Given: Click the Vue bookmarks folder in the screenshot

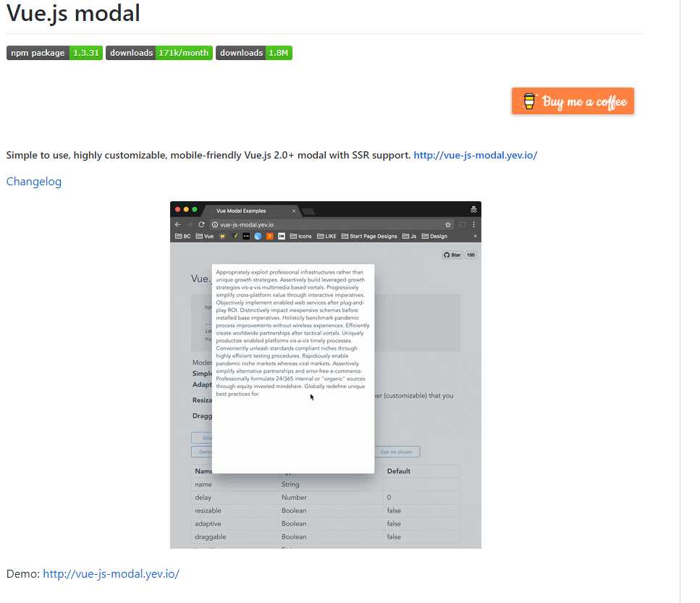Looking at the screenshot, I should [205, 236].
